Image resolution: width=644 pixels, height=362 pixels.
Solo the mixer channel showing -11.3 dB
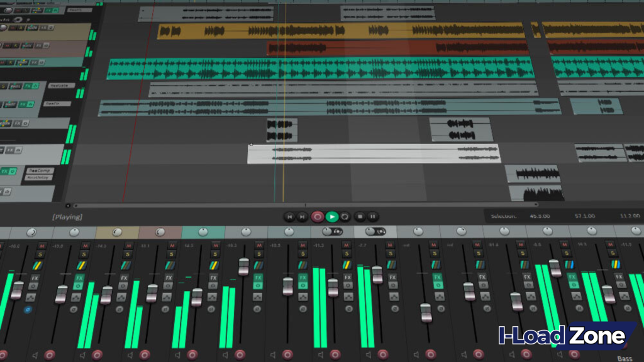coord(346,254)
